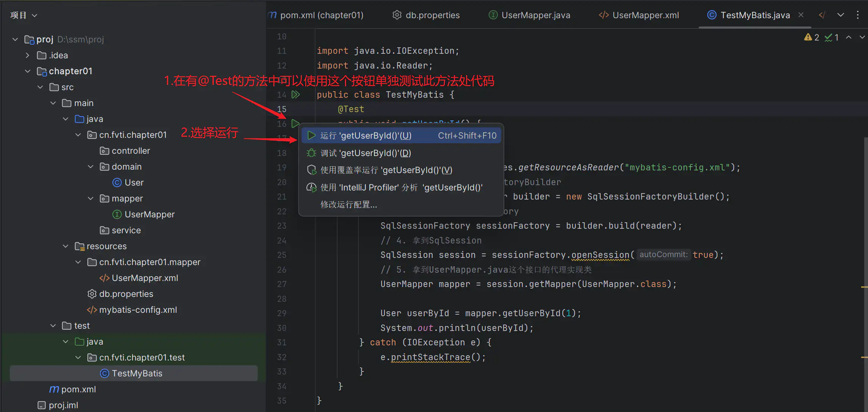Image resolution: width=868 pixels, height=412 pixels.
Task: Close the TestMyBatis.java tab
Action: (x=801, y=15)
